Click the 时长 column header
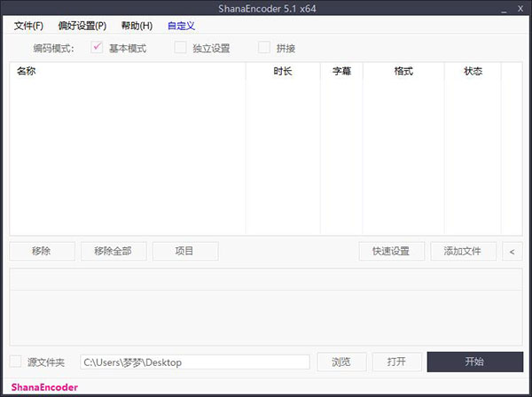Screen dimensions: 532x397 click(x=283, y=71)
